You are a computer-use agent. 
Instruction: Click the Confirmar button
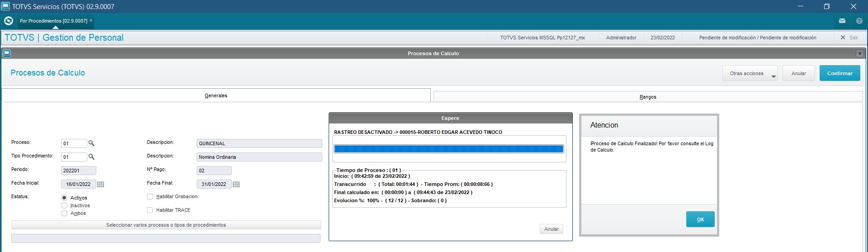click(840, 73)
